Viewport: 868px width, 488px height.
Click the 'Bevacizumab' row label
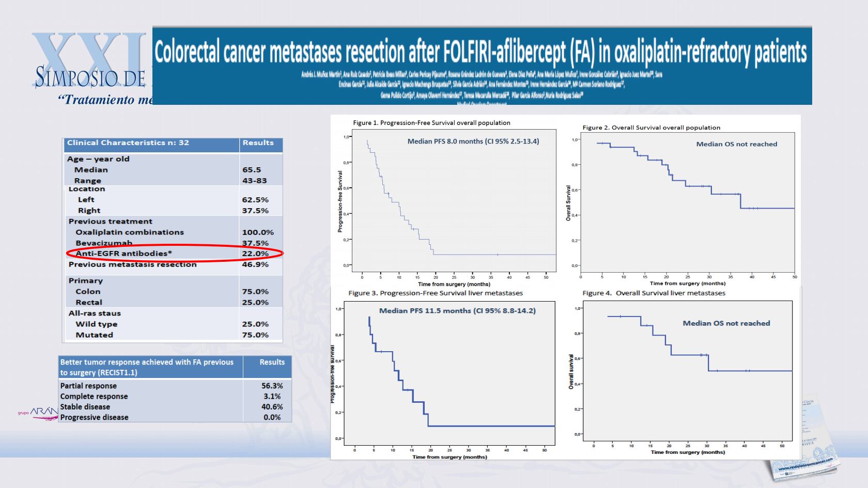tap(104, 243)
